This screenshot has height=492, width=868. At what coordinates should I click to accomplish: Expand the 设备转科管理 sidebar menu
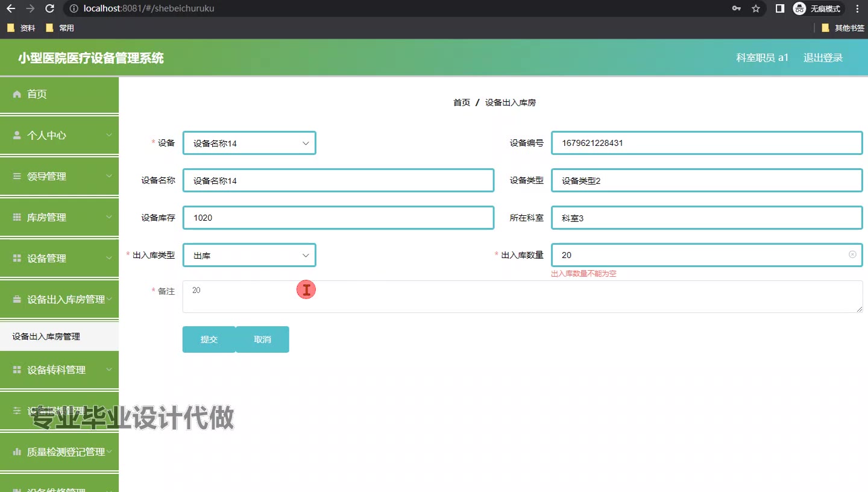[59, 370]
